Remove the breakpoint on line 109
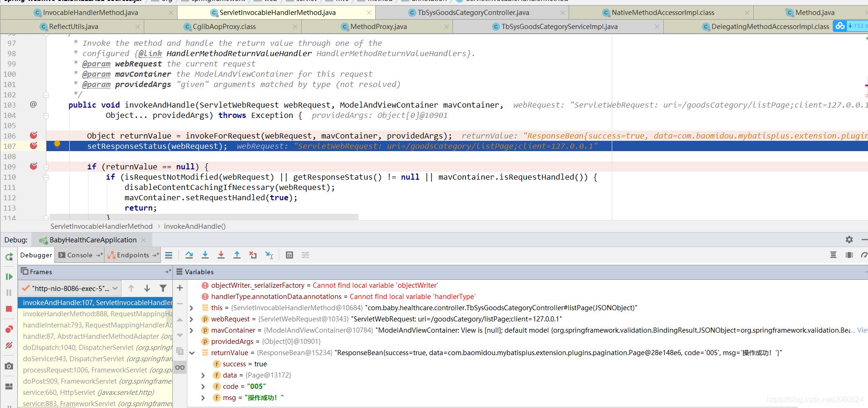 (x=34, y=167)
